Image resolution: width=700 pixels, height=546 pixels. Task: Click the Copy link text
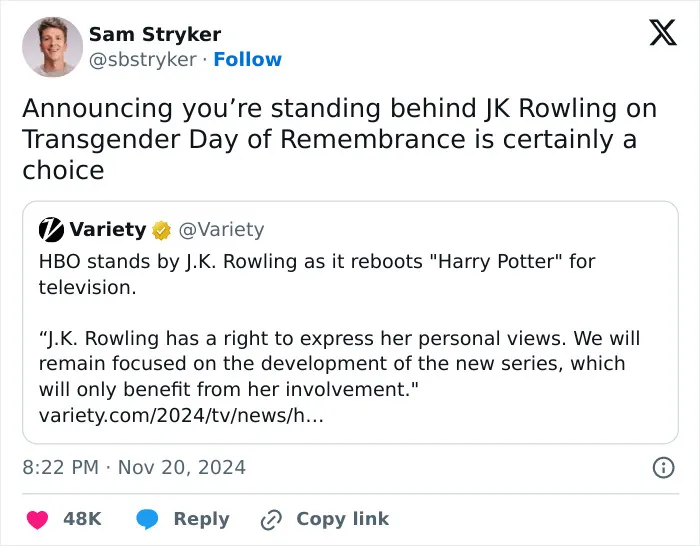click(342, 519)
